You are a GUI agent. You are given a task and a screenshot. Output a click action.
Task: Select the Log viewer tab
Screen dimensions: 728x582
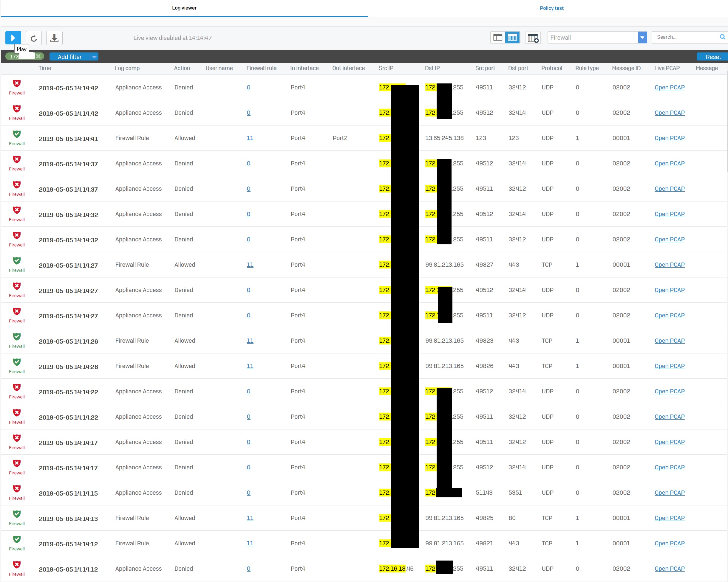(184, 8)
